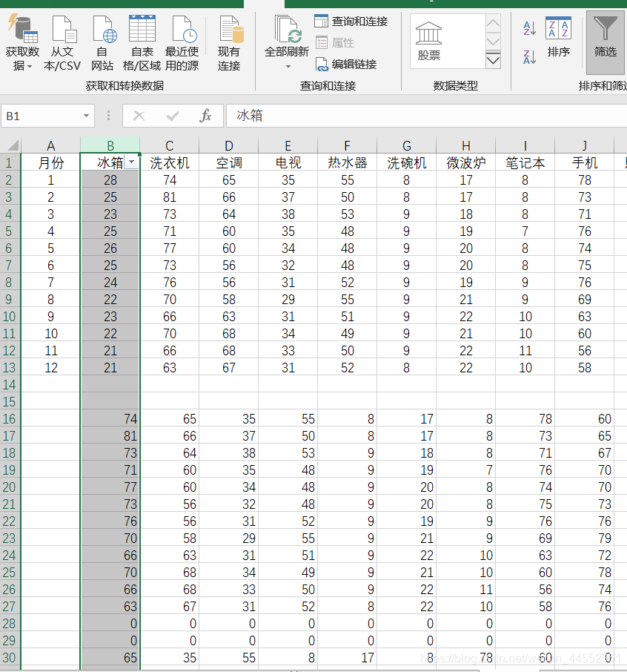Expand the Name Box dropdown arrow
Image resolution: width=627 pixels, height=672 pixels.
point(86,116)
